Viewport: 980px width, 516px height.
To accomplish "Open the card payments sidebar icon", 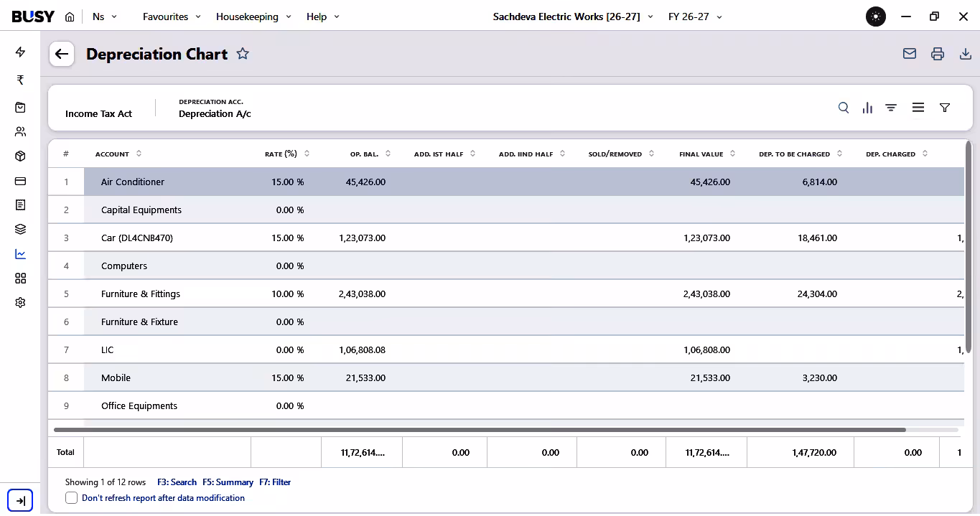I will coord(20,181).
